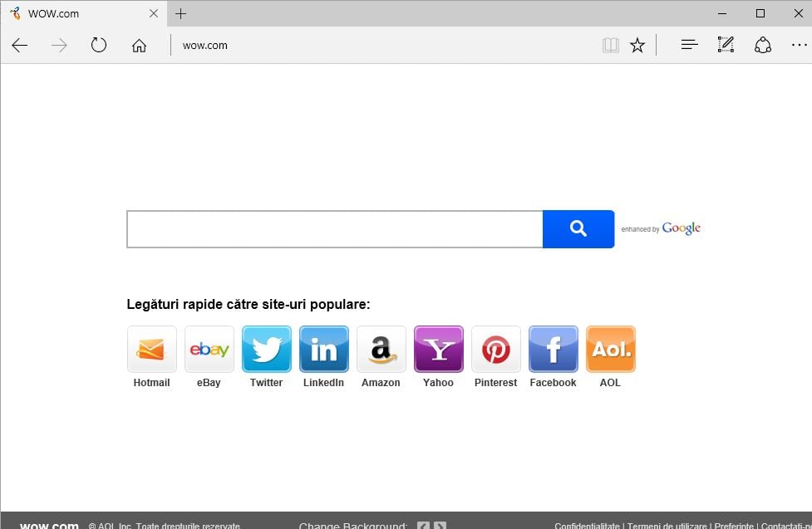Click the LinkedIn text label
Image resolution: width=812 pixels, height=529 pixels.
(x=323, y=383)
